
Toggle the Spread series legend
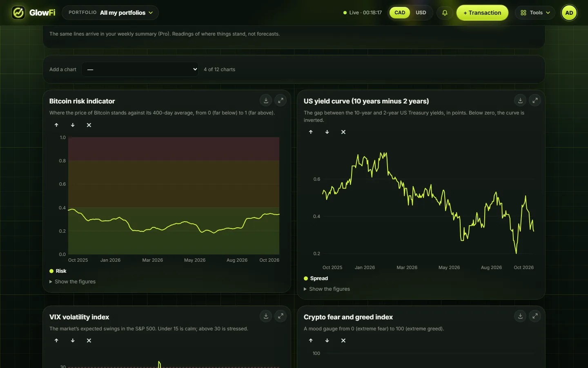(x=316, y=278)
